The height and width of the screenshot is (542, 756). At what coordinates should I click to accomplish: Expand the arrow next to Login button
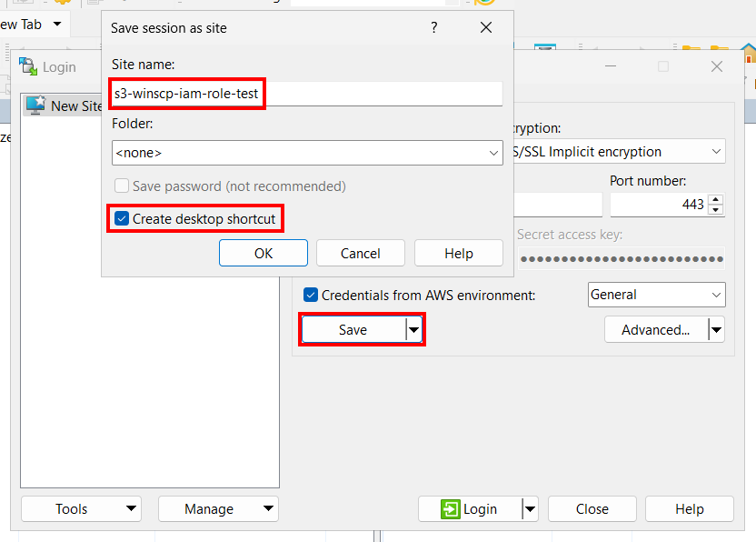coord(530,509)
